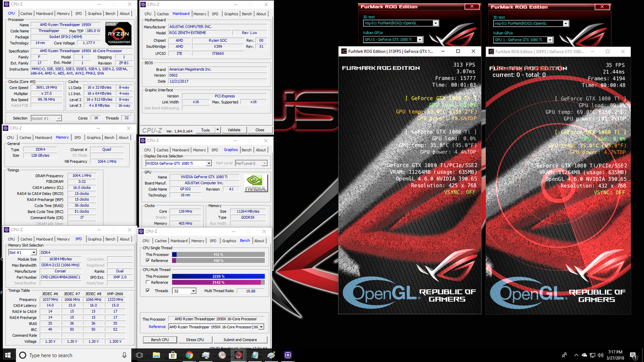
Task: Click the Stress CPU button
Action: coord(195,340)
